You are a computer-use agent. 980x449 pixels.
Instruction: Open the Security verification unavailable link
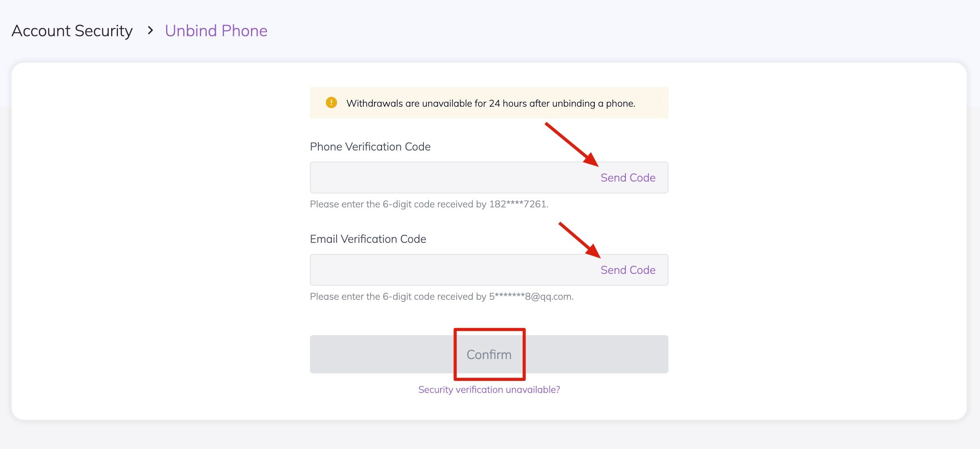tap(489, 390)
